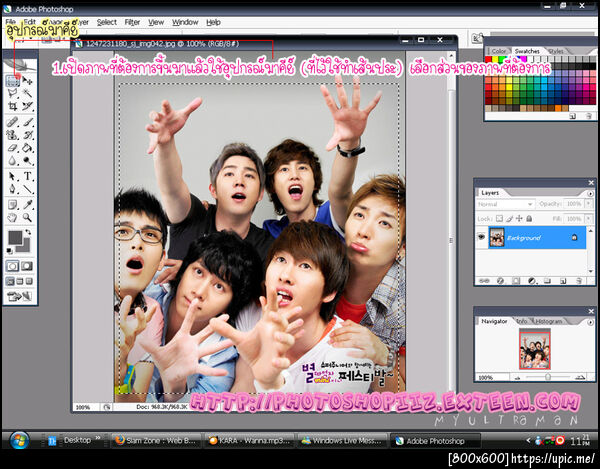Click the swap foreground/background colors arrow
This screenshot has height=469, width=600.
28,232
